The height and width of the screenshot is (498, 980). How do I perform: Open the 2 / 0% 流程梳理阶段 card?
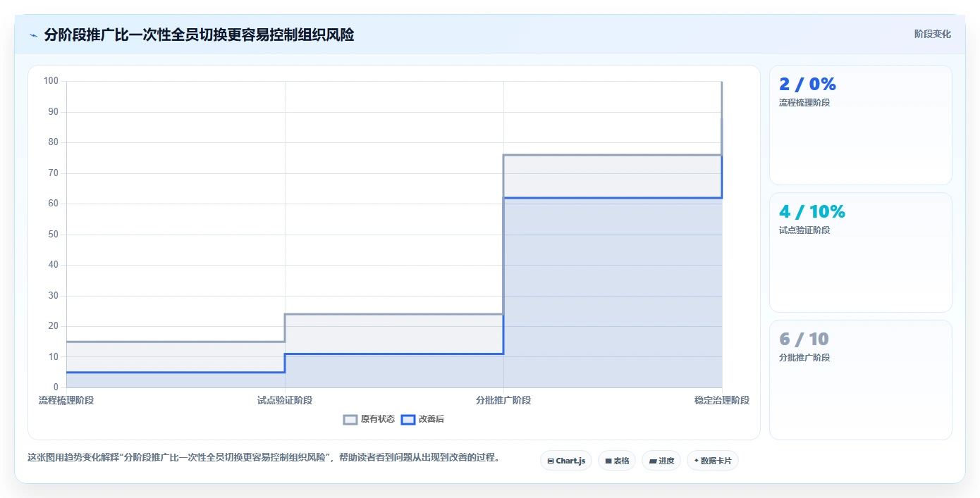(x=861, y=125)
